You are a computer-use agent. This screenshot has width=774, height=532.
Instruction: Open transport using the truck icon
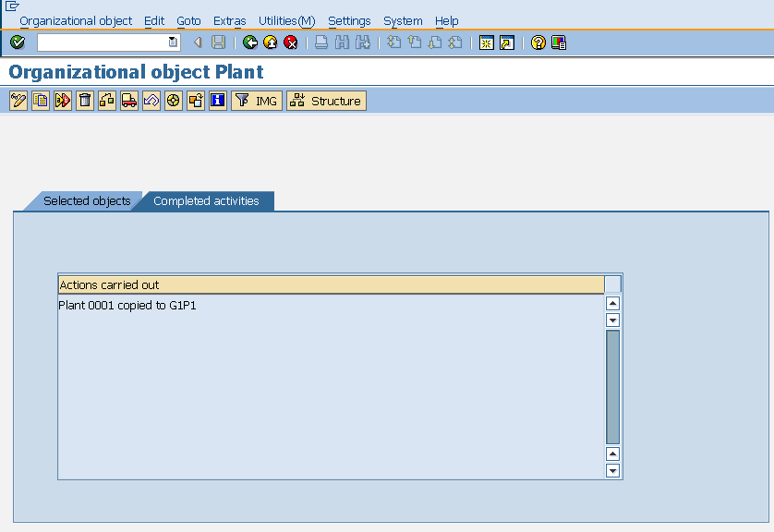(128, 101)
